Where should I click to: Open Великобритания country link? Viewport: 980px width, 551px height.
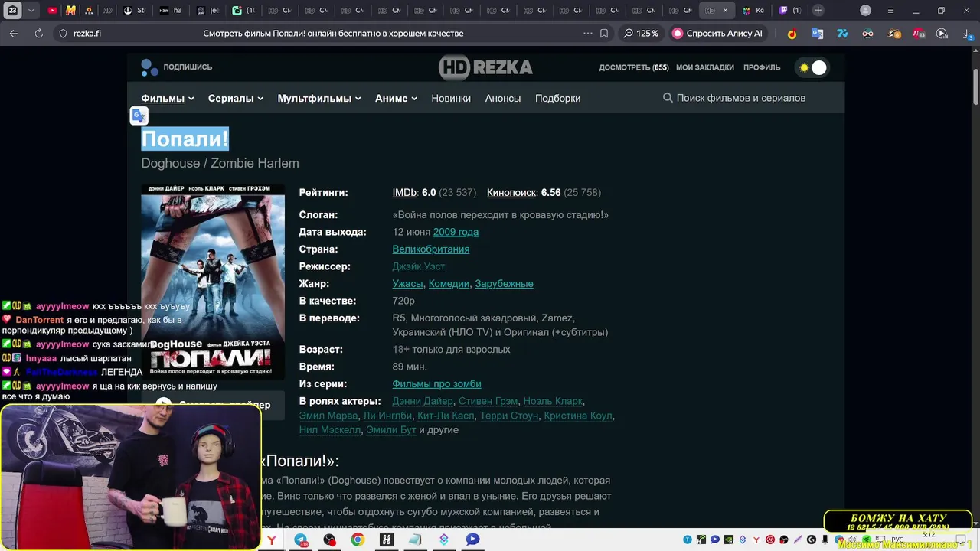tap(431, 249)
